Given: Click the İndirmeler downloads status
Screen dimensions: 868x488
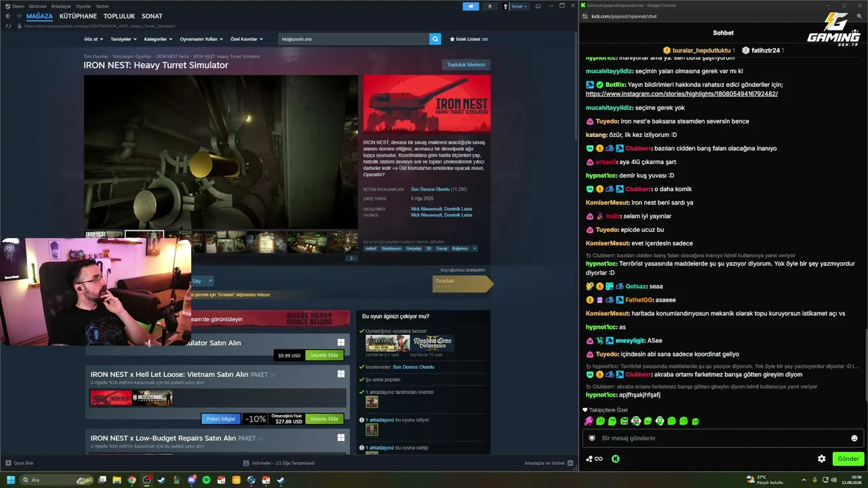Looking at the screenshot, I should pos(279,463).
